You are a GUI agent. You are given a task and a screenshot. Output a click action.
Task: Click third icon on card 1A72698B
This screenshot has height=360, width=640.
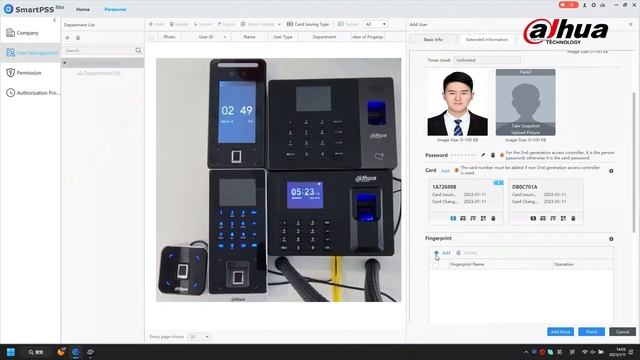[473, 218]
